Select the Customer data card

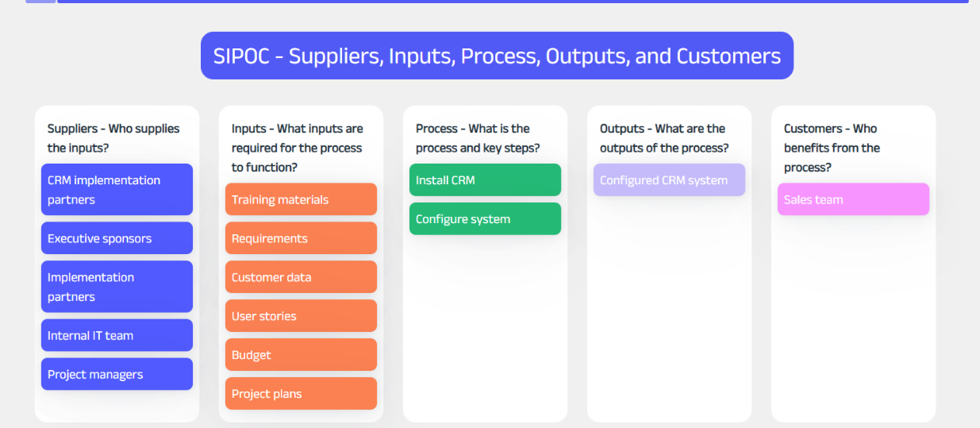[x=301, y=277]
